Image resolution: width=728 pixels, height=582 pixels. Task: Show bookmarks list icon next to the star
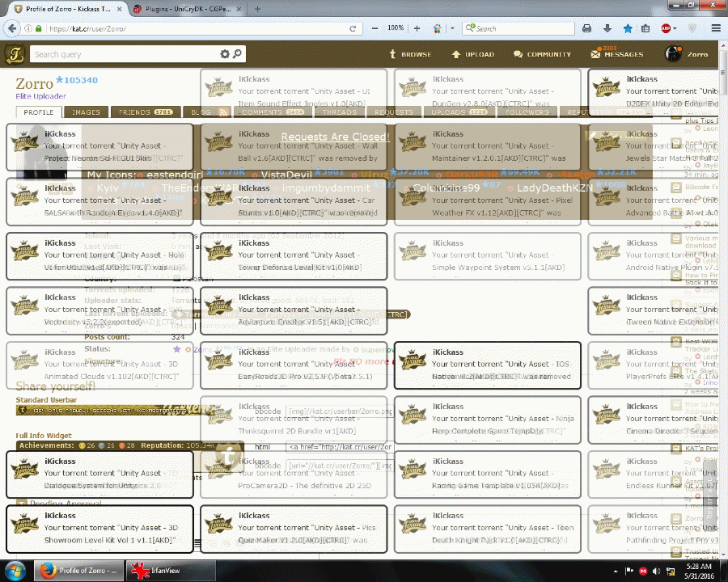[645, 28]
